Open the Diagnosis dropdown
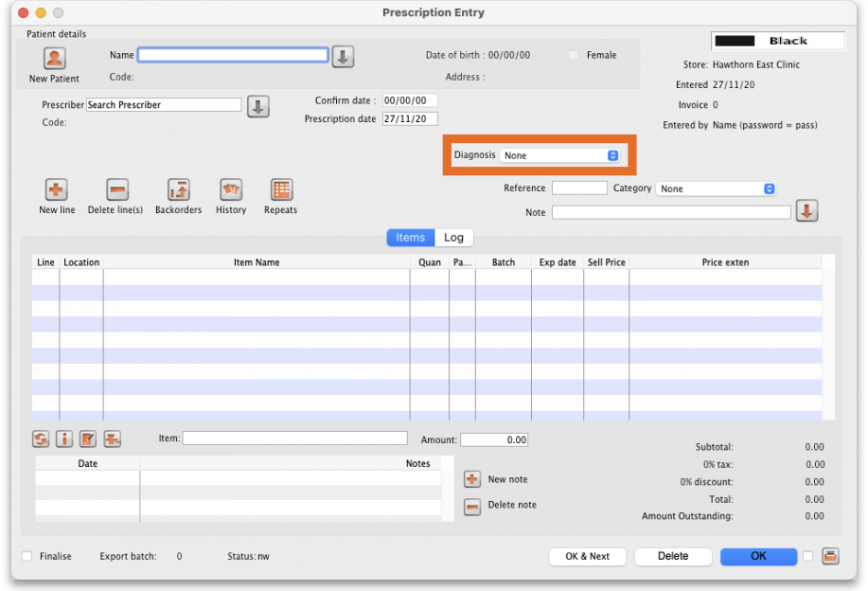This screenshot has height=591, width=868. pos(560,155)
